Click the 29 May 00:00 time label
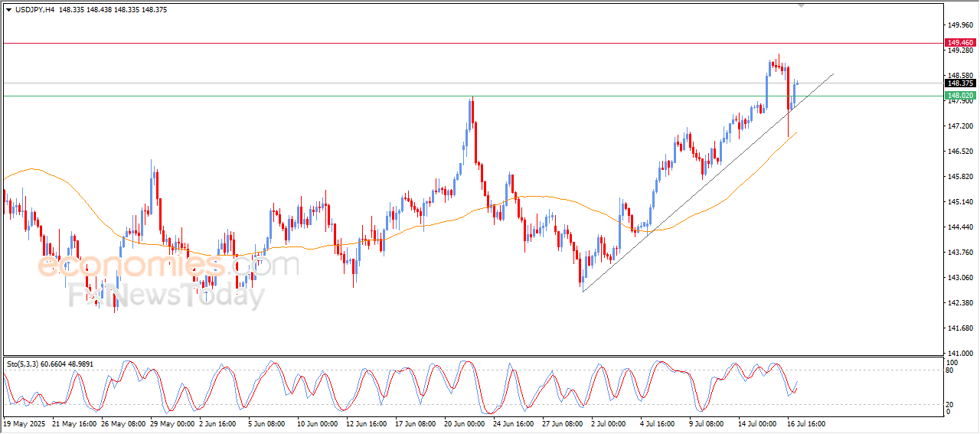 click(172, 423)
